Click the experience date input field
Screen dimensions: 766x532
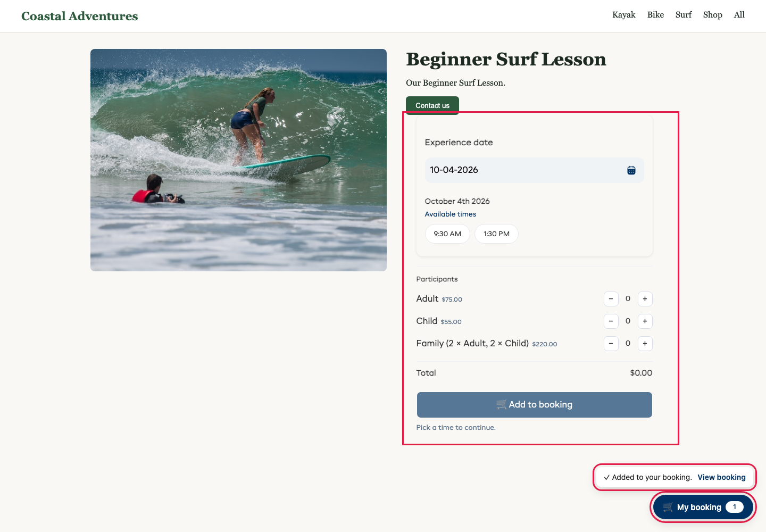(534, 170)
